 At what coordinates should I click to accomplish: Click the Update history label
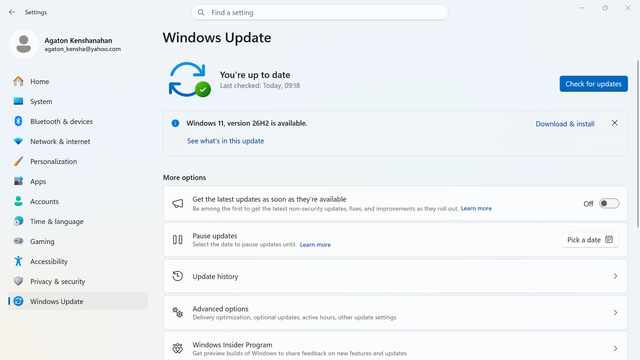coord(215,276)
